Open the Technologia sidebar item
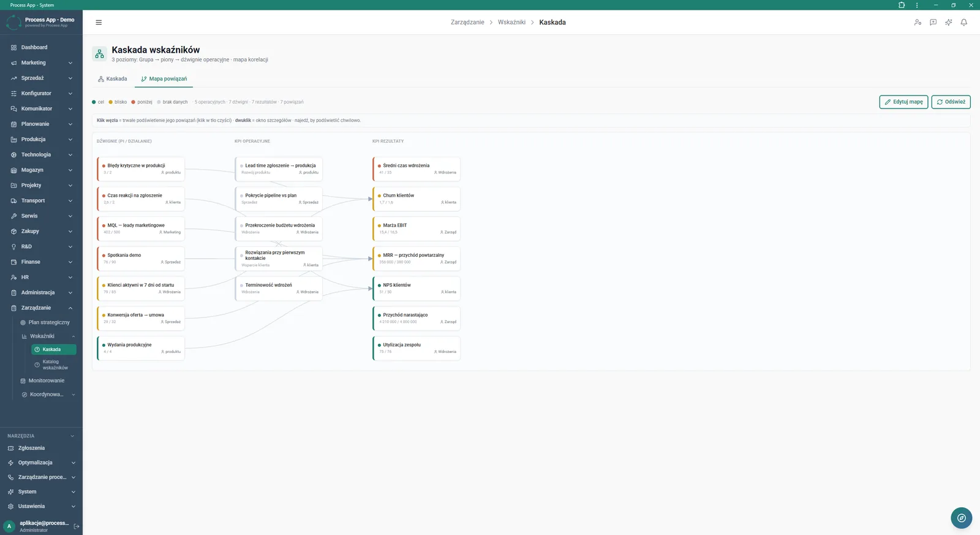This screenshot has width=980, height=535. (x=41, y=154)
